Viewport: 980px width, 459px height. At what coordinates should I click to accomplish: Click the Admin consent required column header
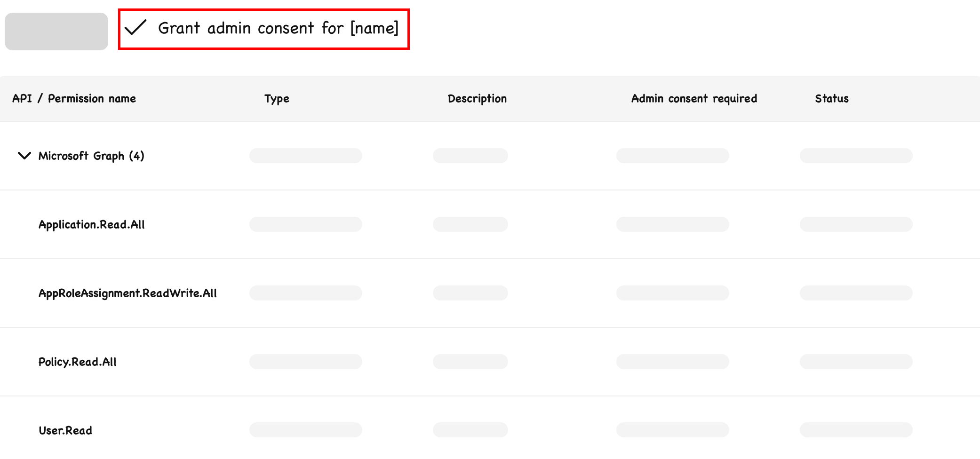click(x=694, y=99)
